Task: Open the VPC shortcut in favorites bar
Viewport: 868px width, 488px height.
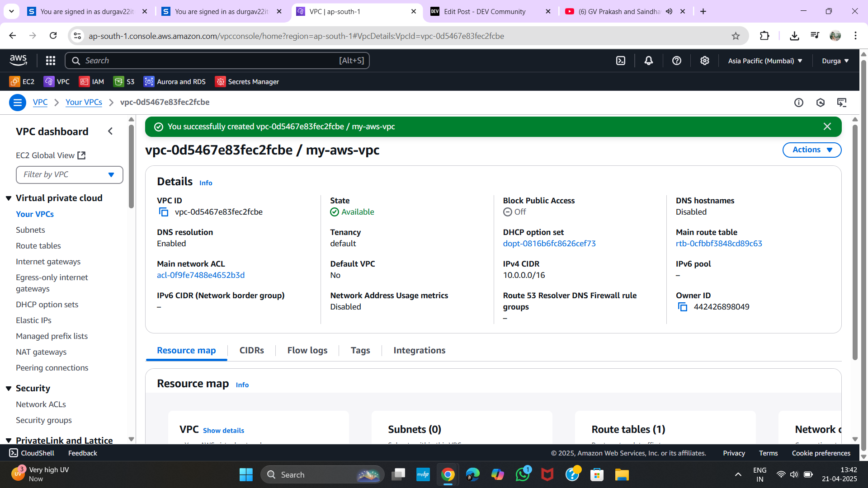Action: [57, 81]
